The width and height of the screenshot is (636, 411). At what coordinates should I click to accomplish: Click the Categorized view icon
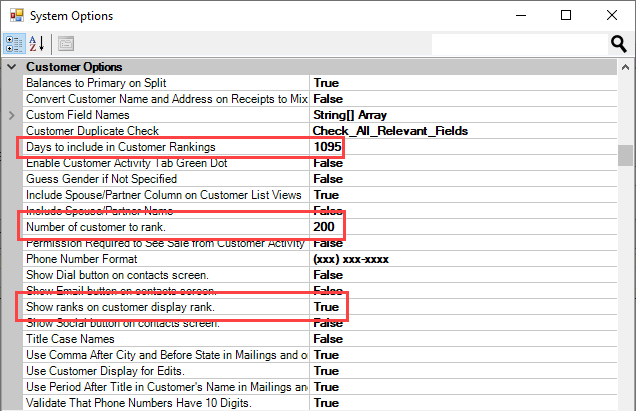[x=15, y=43]
